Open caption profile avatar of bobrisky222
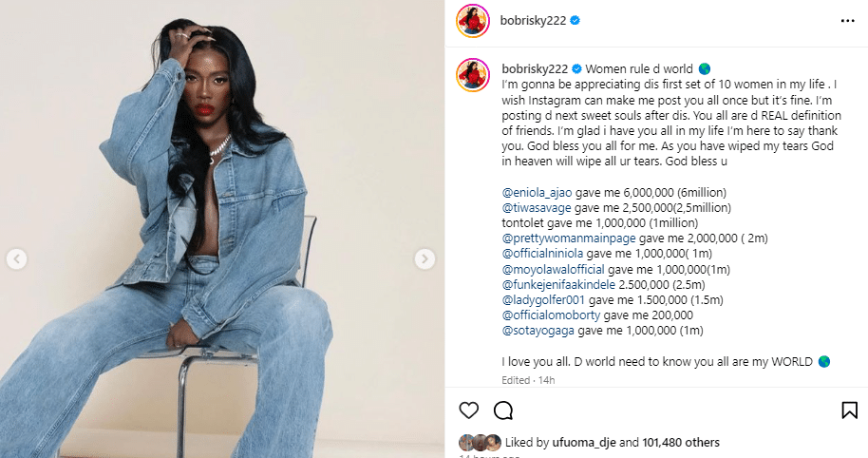Image resolution: width=868 pixels, height=458 pixels. (473, 75)
